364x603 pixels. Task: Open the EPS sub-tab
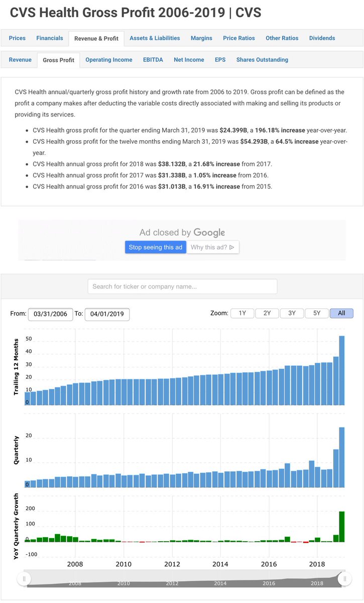(220, 60)
